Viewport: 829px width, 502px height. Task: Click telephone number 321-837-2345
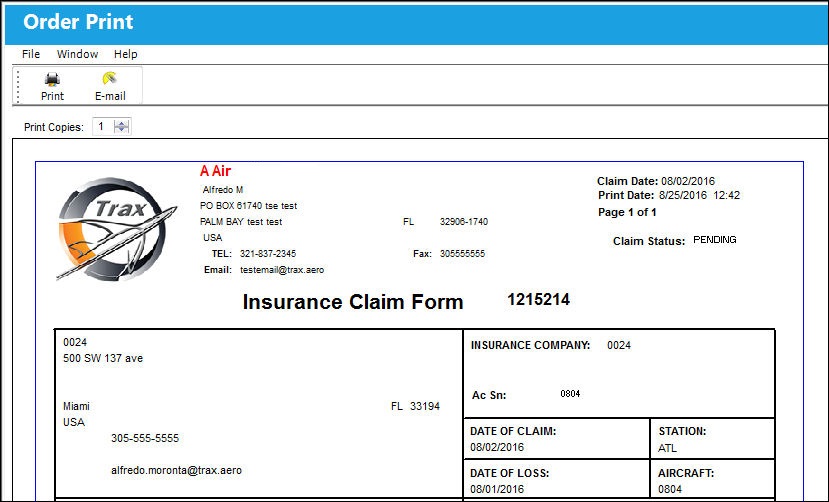click(x=268, y=254)
